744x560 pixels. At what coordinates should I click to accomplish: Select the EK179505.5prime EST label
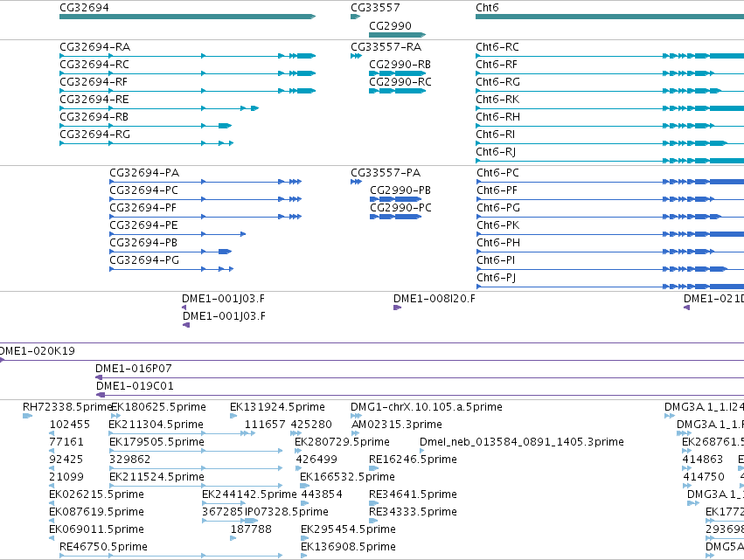tap(156, 442)
